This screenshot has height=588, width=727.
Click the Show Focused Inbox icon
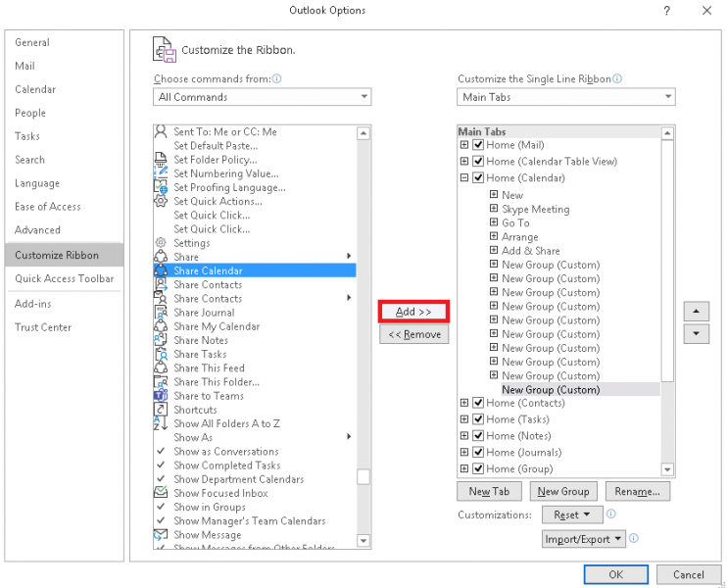161,493
